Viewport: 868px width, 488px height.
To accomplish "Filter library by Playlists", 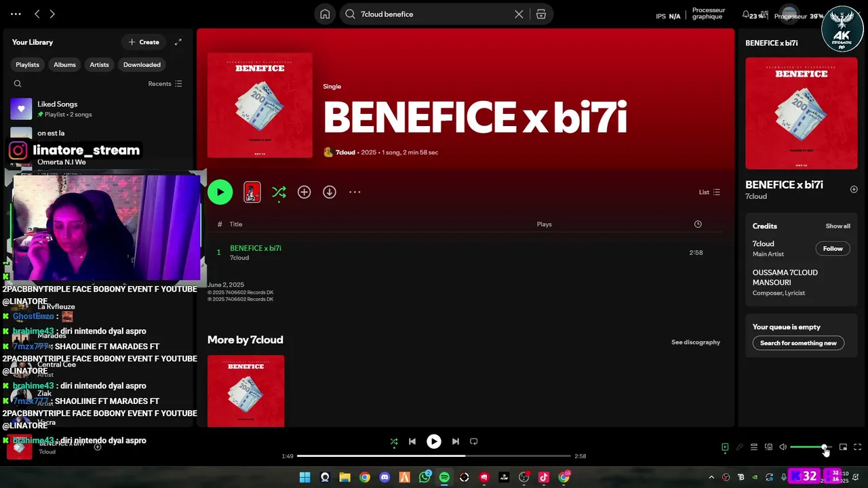I will point(28,64).
